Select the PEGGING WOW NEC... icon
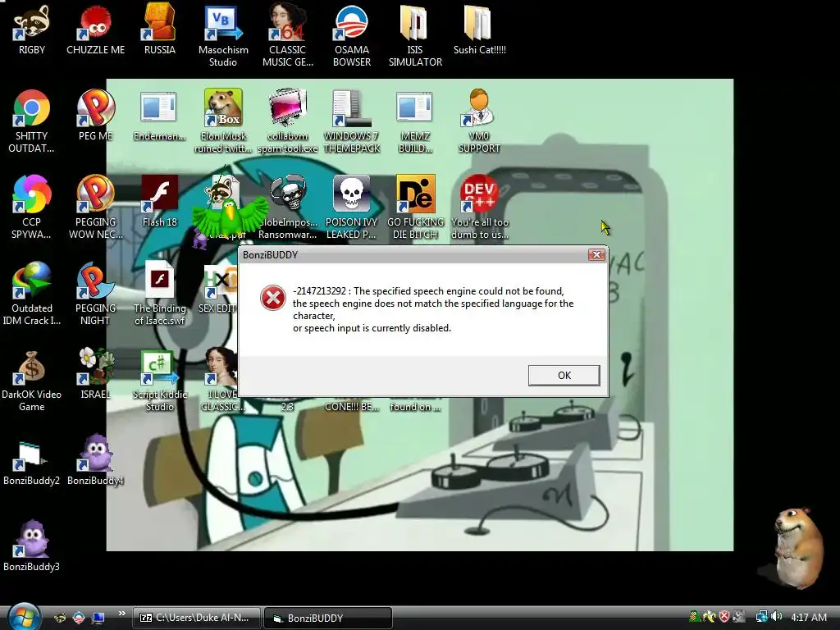840x630 pixels. pyautogui.click(x=95, y=208)
